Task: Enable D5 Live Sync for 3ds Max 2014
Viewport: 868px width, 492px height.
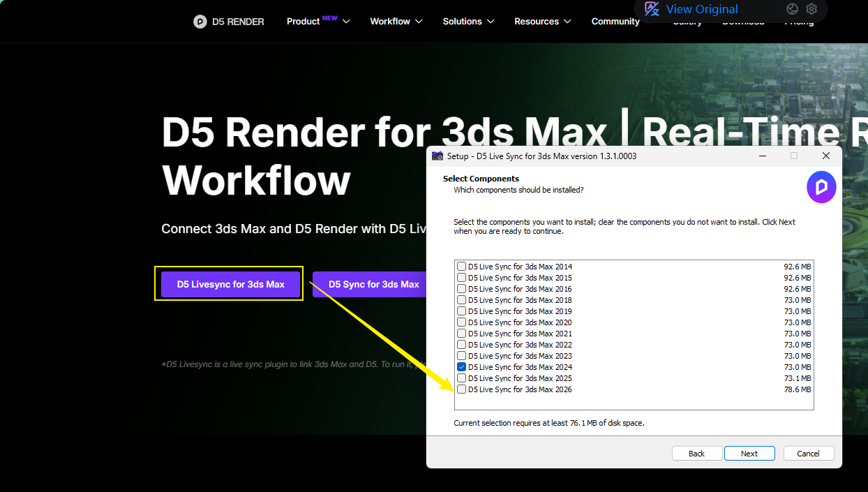Action: 461,266
